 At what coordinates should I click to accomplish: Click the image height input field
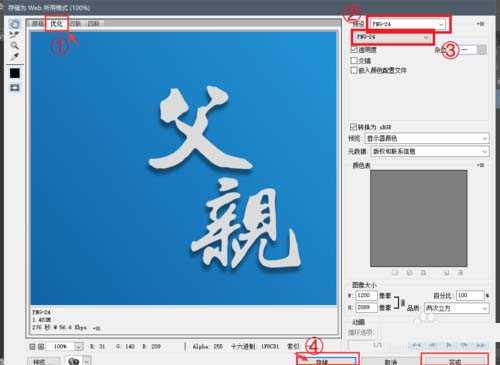pos(366,307)
